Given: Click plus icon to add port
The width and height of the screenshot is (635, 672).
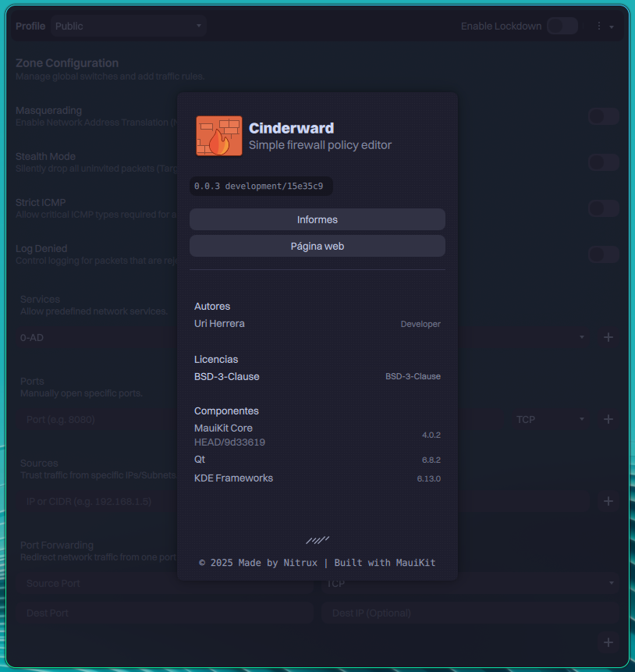Looking at the screenshot, I should 608,419.
